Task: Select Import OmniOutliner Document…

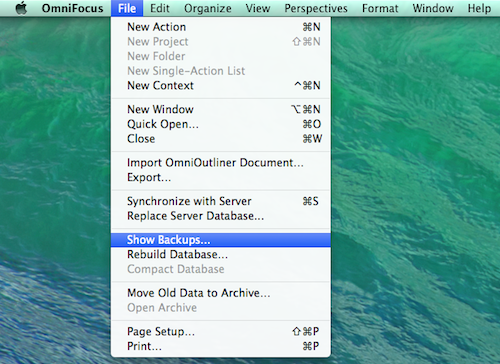Action: coord(221,162)
